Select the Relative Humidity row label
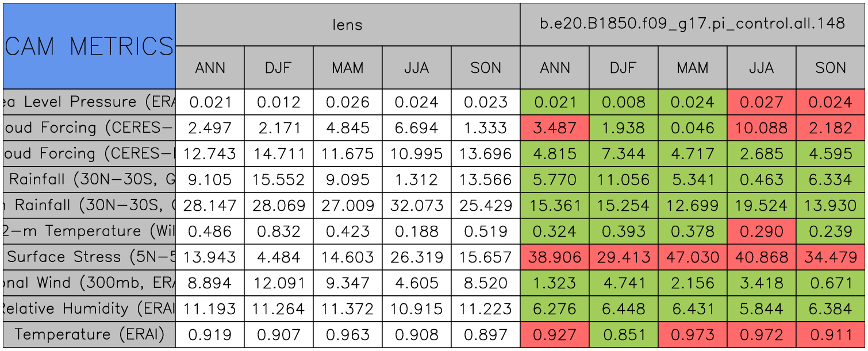 [x=89, y=308]
